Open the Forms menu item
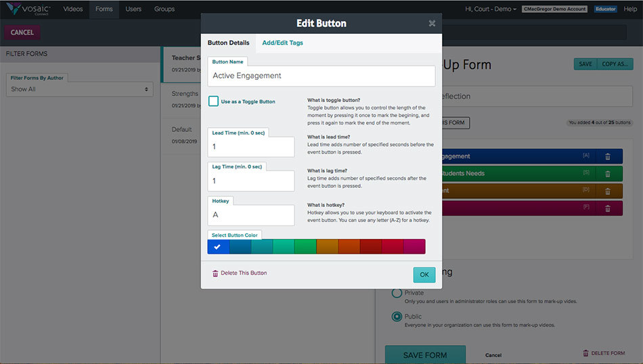The height and width of the screenshot is (364, 643). pyautogui.click(x=104, y=9)
